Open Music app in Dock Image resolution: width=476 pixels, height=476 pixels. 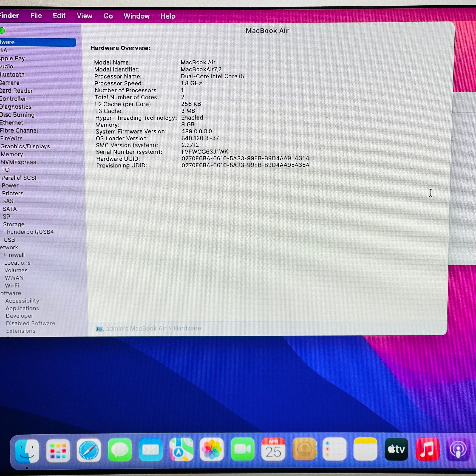[428, 449]
